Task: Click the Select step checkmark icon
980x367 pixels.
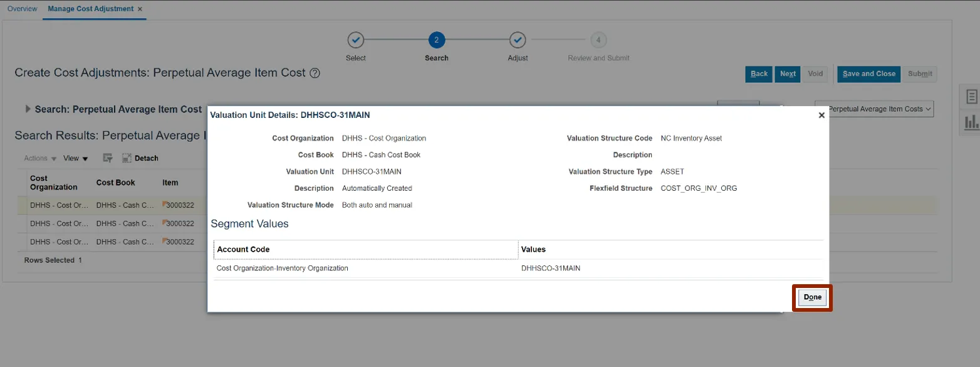Action: (355, 40)
